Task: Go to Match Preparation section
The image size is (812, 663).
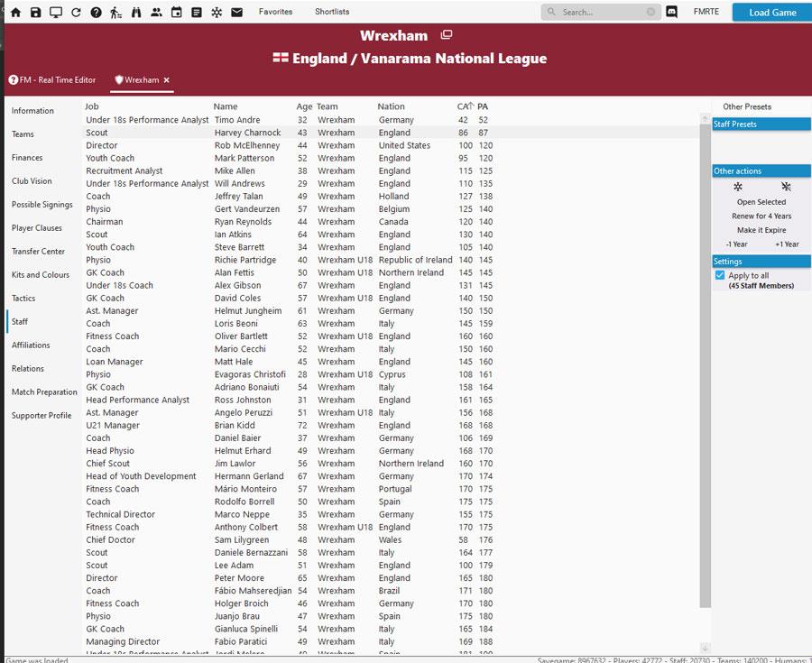Action: click(44, 391)
